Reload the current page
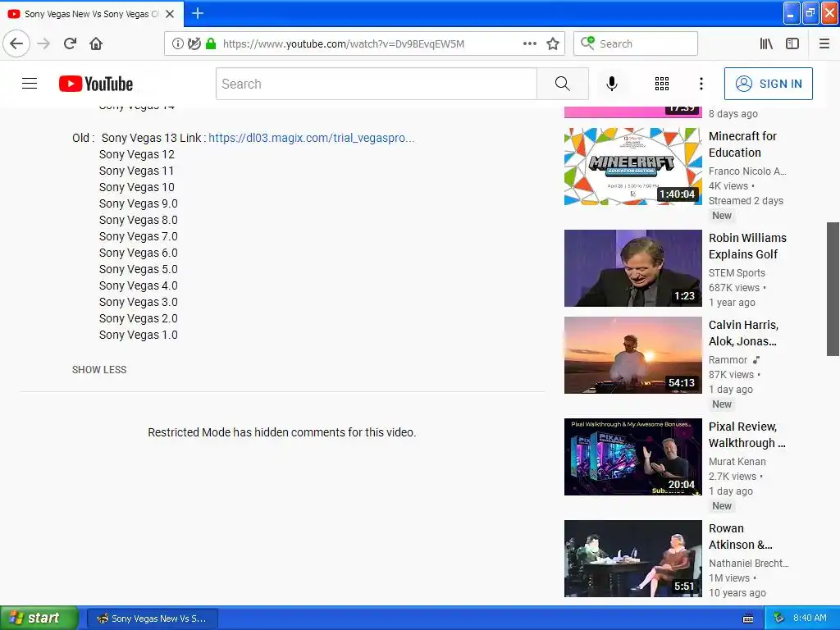This screenshot has width=840, height=630. pyautogui.click(x=70, y=43)
